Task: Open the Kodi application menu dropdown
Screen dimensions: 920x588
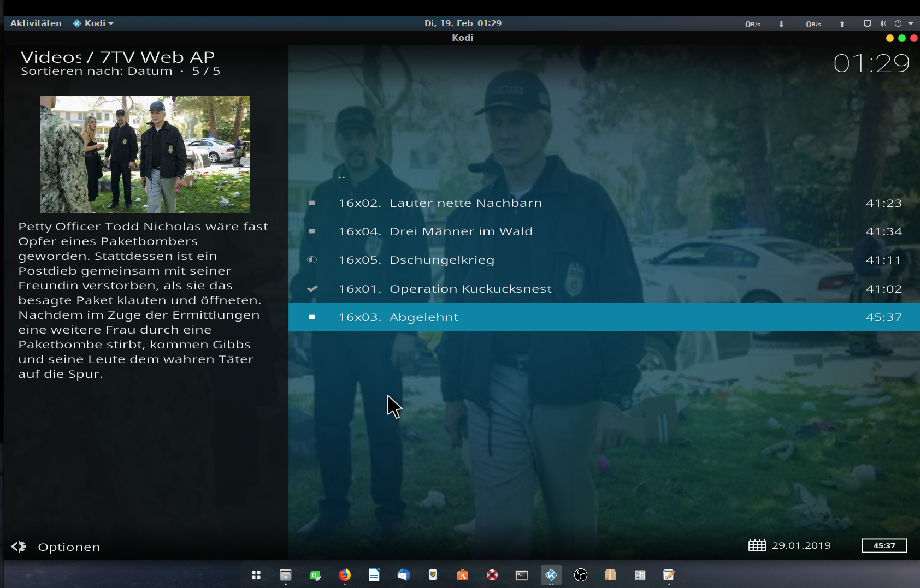Action: coord(93,23)
